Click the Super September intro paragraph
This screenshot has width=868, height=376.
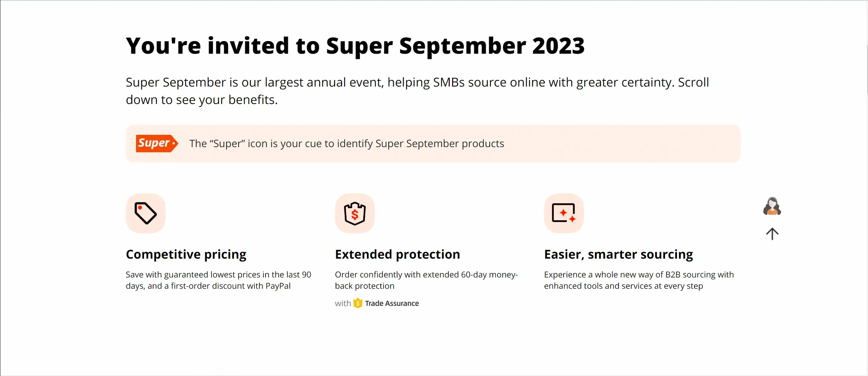coord(417,91)
